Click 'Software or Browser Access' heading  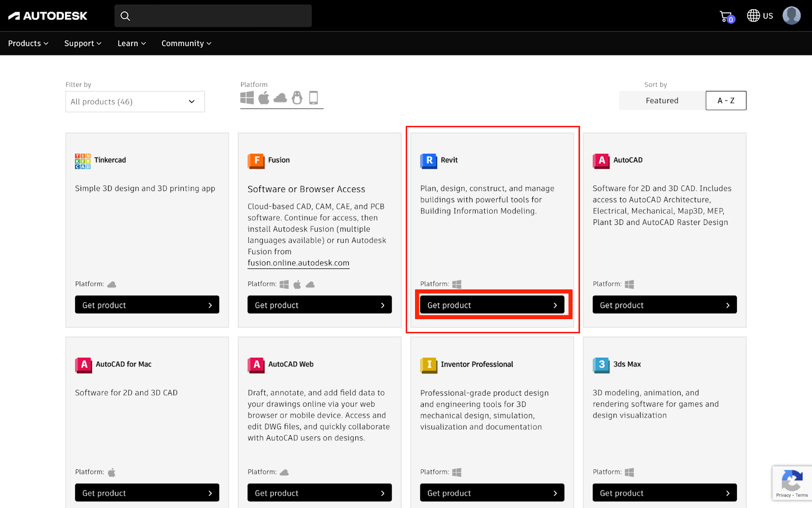click(x=307, y=189)
